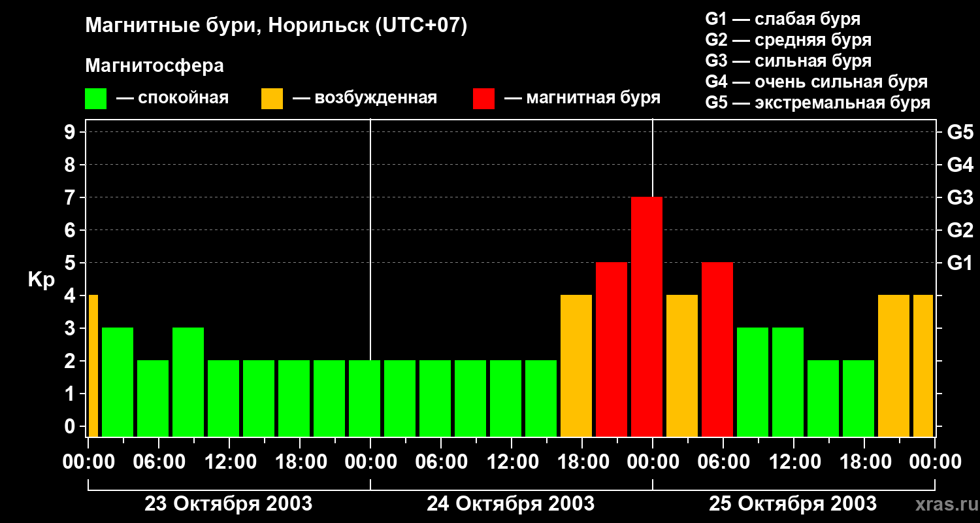Select the tallest red Kp 7 bar
This screenshot has height=523, width=980.
[647, 316]
